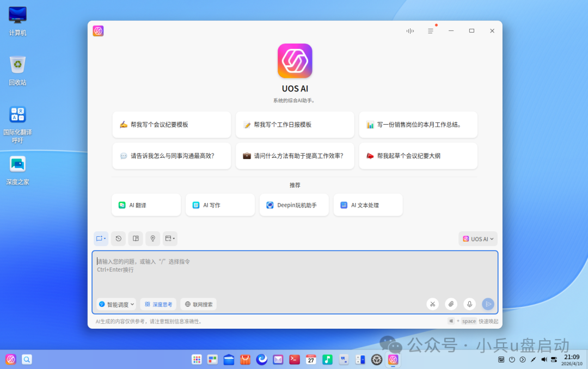This screenshot has width=588, height=369.
Task: Open the tips lightbulb icon
Action: pyautogui.click(x=152, y=238)
